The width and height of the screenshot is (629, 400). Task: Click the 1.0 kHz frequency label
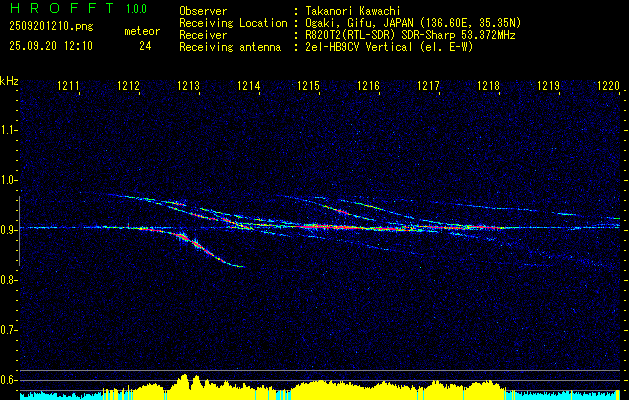[x=8, y=180]
